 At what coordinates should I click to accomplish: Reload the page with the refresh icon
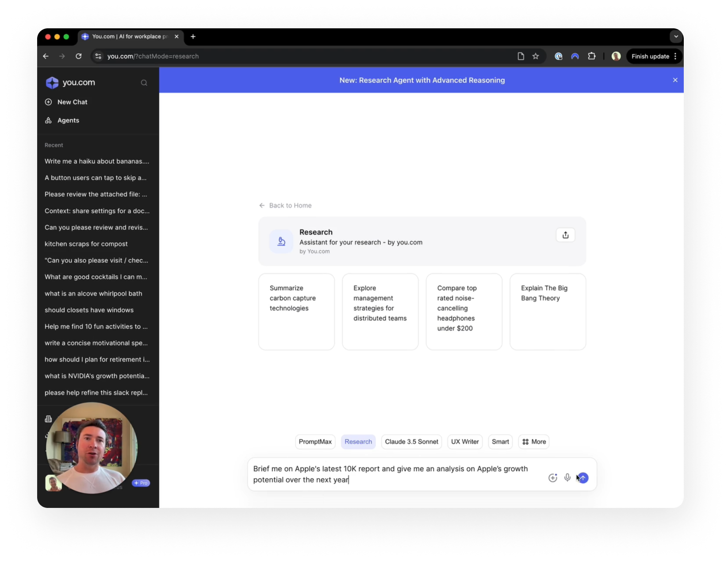[x=79, y=56]
